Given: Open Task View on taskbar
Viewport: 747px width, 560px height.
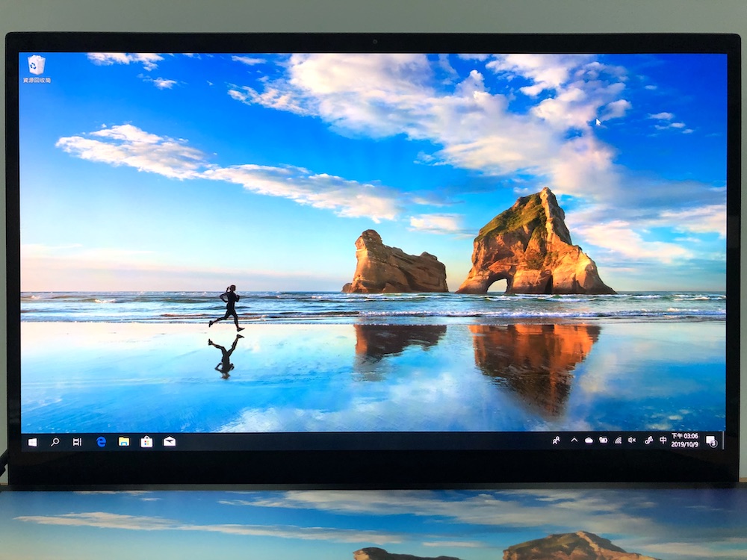Looking at the screenshot, I should [x=77, y=442].
